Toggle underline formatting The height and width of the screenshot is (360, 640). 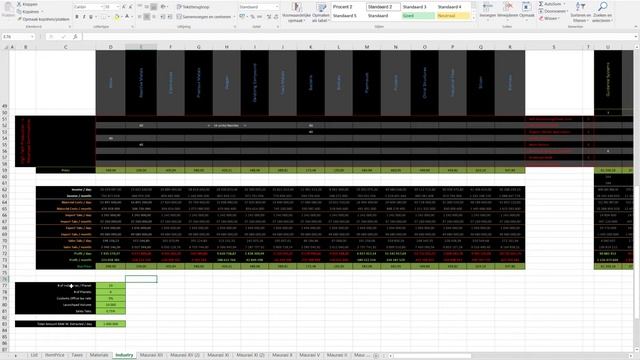(x=91, y=17)
